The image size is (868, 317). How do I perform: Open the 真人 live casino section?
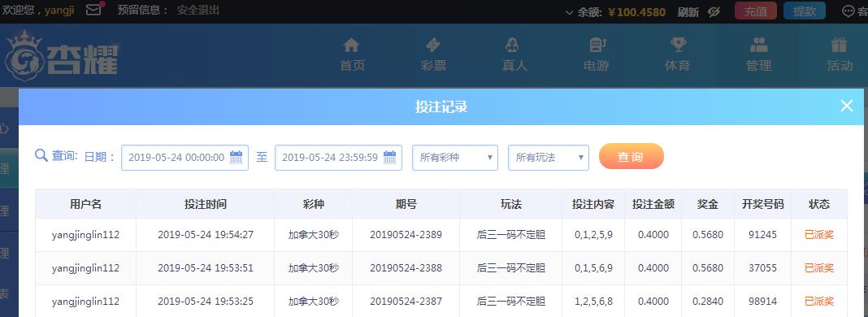click(x=514, y=54)
